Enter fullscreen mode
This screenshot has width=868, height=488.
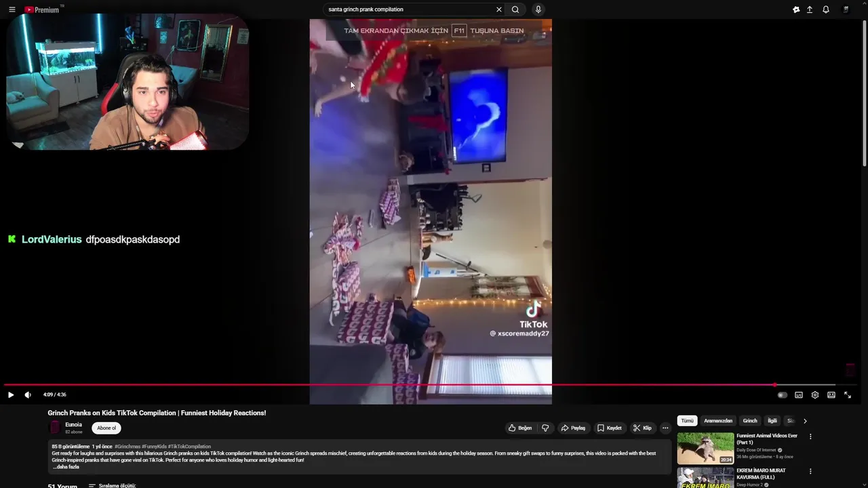[x=848, y=394]
